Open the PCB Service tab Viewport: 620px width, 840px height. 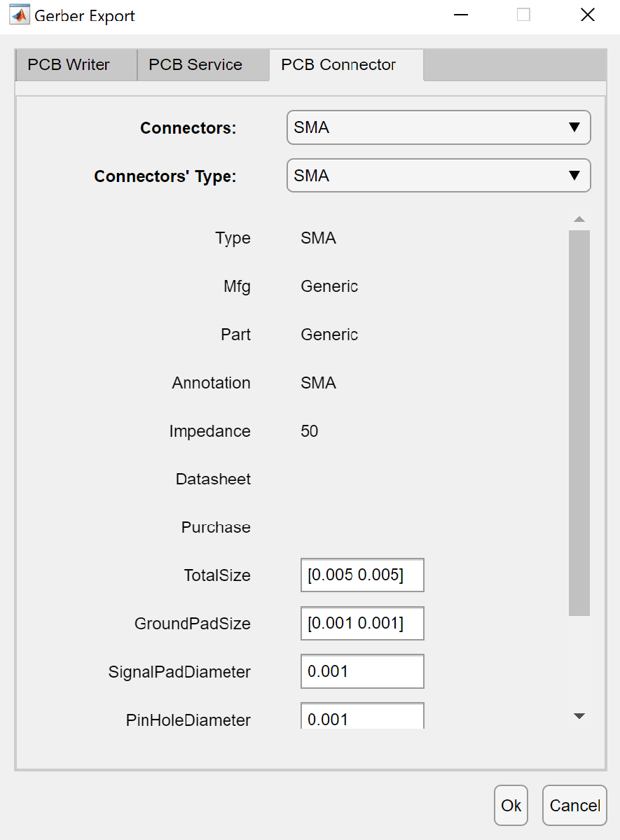195,65
